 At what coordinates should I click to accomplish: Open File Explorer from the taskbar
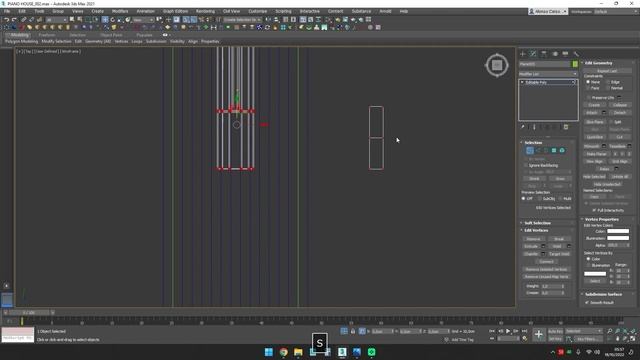tap(298, 352)
